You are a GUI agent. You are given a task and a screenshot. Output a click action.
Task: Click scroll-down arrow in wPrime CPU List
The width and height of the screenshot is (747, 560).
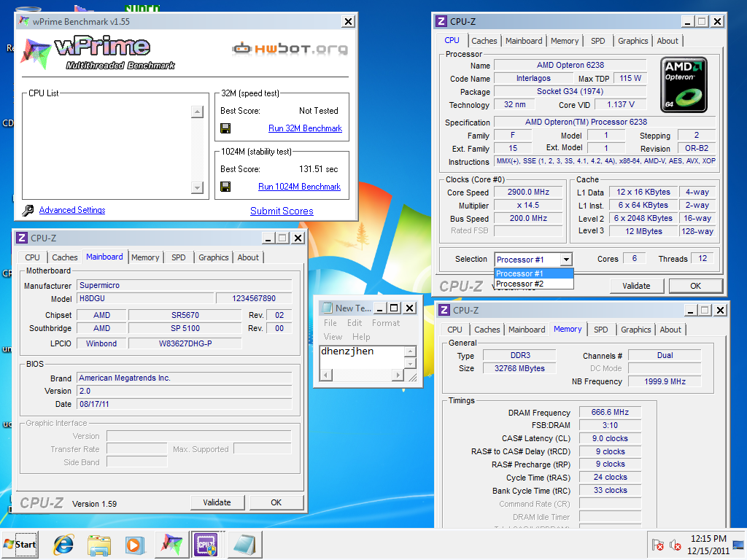197,187
